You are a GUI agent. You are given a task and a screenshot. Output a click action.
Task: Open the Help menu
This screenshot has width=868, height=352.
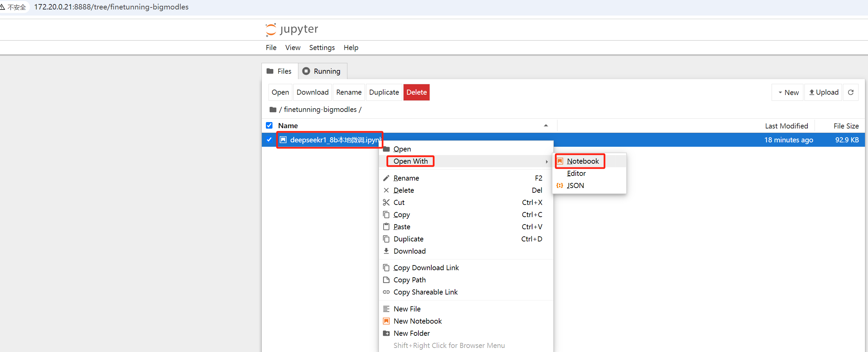point(351,48)
